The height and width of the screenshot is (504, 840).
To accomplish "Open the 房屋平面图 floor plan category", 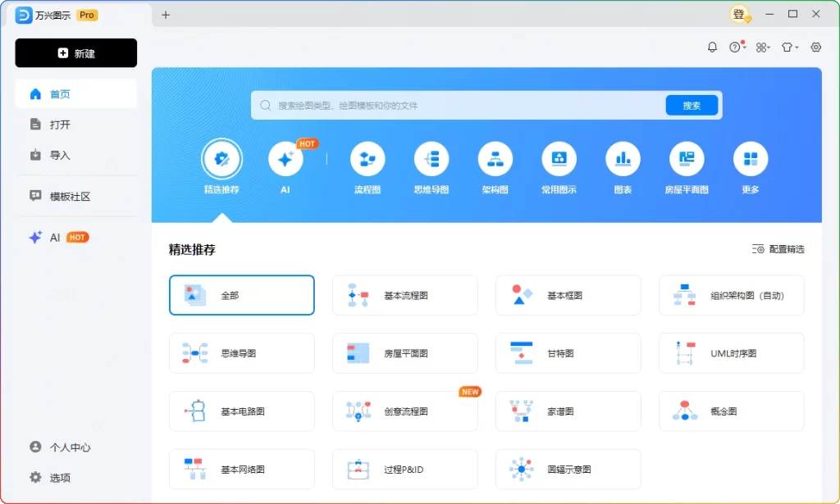I will pyautogui.click(x=686, y=159).
